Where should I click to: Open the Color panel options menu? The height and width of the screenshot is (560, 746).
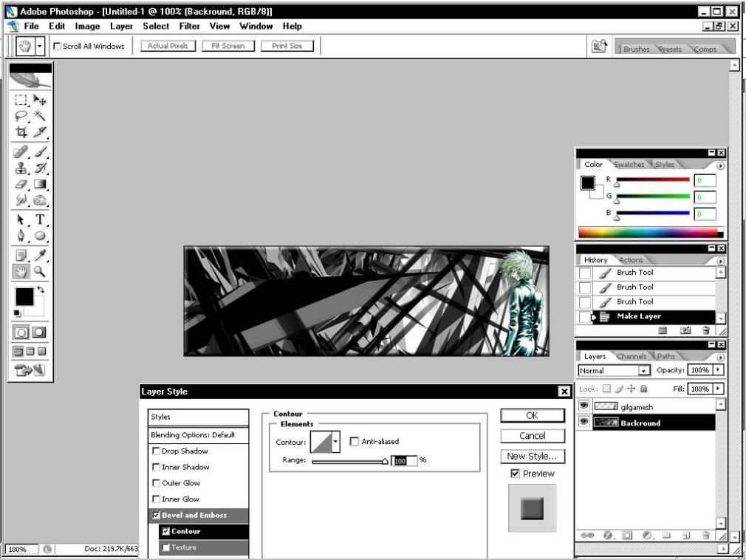click(720, 165)
